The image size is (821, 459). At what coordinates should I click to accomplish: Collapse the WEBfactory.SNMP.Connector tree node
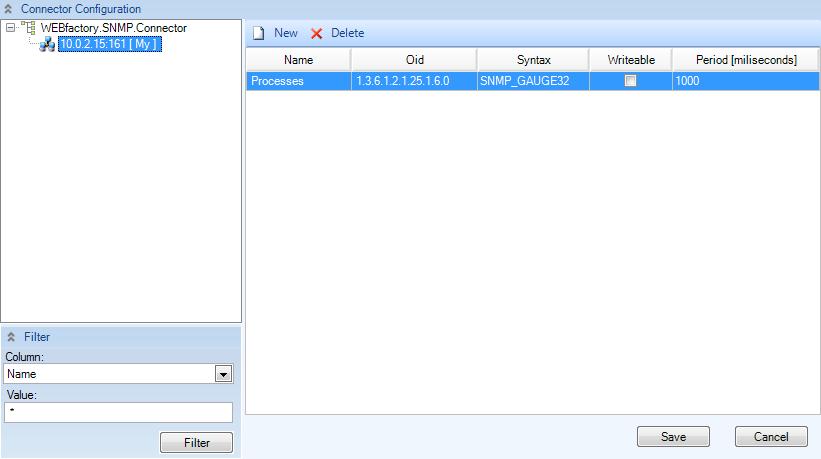(10, 28)
